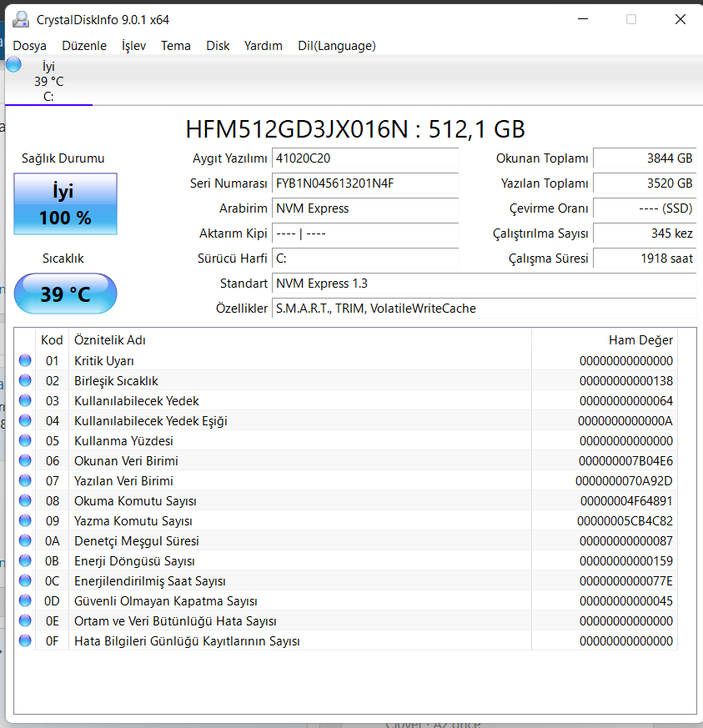
Task: Select the C: drive tab status icon
Action: click(x=13, y=64)
